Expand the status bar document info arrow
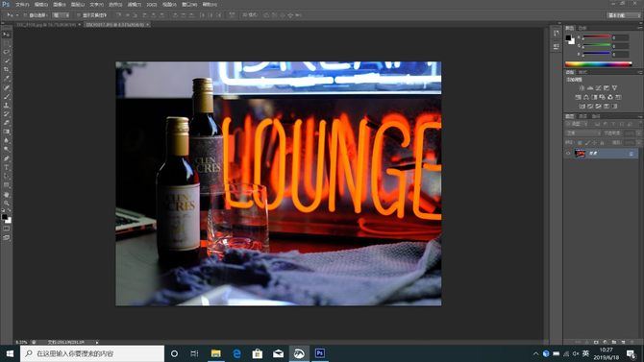Viewport: 644px width, 362px height. (x=97, y=342)
